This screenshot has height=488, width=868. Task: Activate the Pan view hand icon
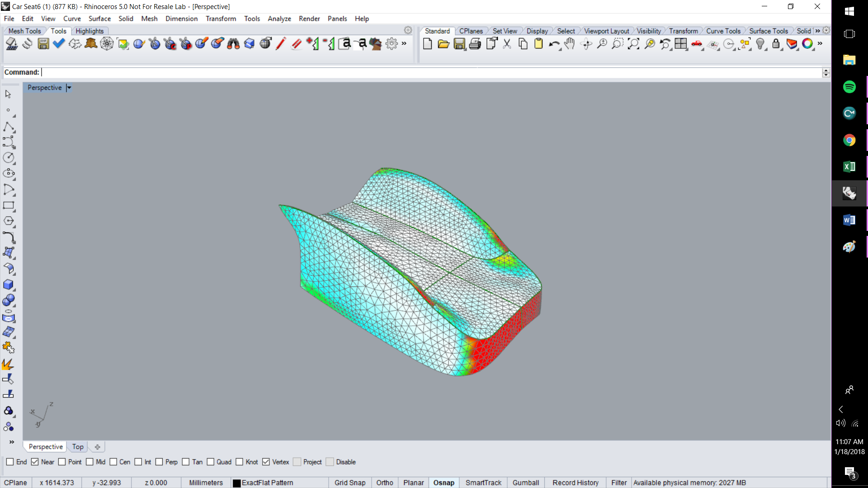569,44
